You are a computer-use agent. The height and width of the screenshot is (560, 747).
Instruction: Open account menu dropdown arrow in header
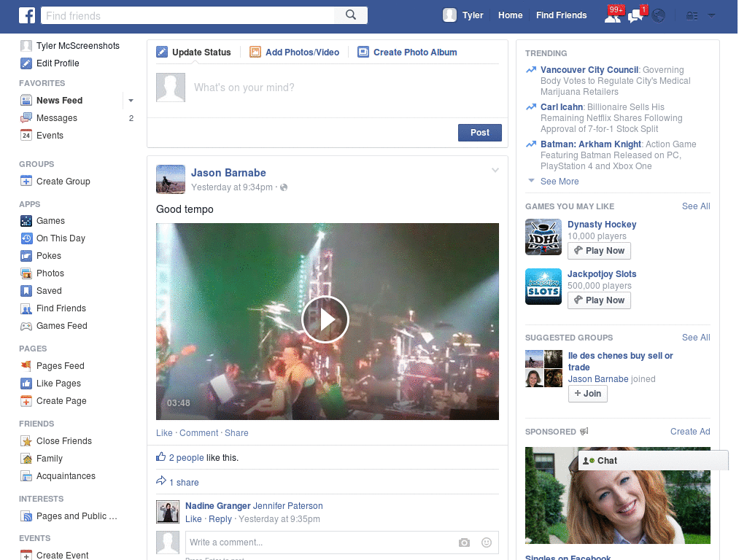tap(712, 16)
